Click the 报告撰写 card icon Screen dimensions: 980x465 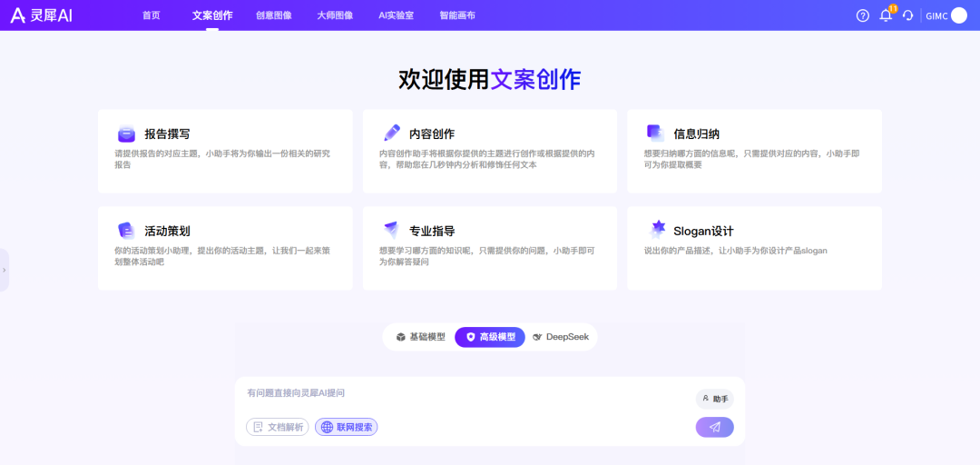pos(126,134)
